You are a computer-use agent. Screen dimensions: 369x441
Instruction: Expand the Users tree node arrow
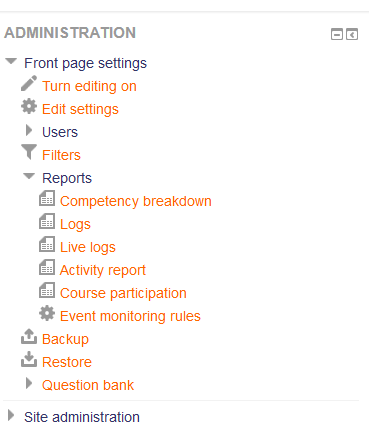(29, 130)
